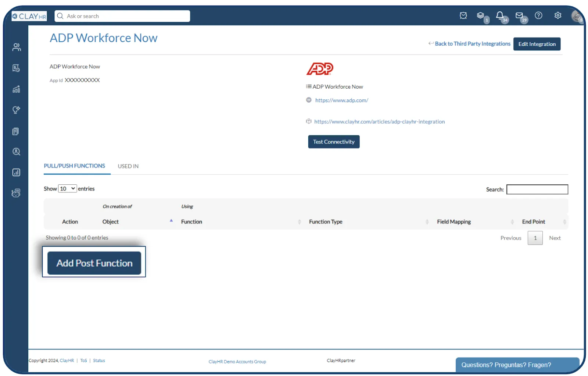Open the reports chart sidebar icon
This screenshot has width=588, height=376.
point(16,172)
